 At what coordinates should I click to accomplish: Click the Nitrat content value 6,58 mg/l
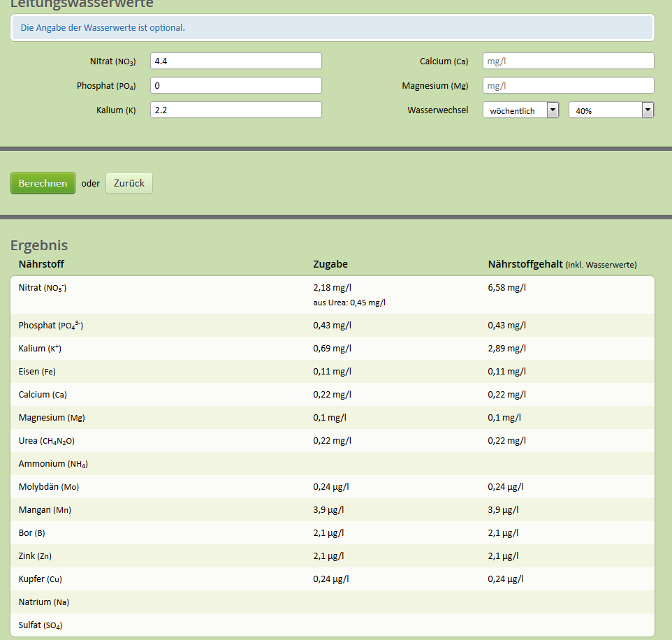click(x=506, y=288)
